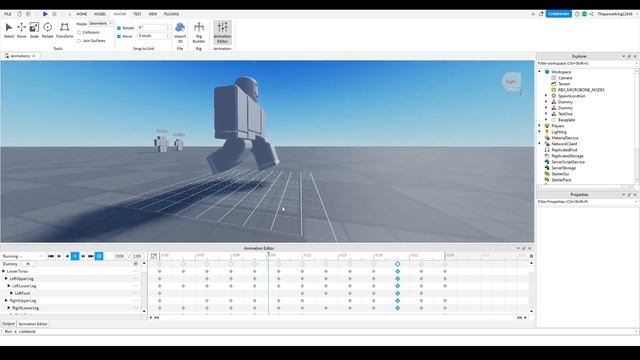Open the Rig Builder
The height and width of the screenshot is (360, 640).
(x=199, y=32)
